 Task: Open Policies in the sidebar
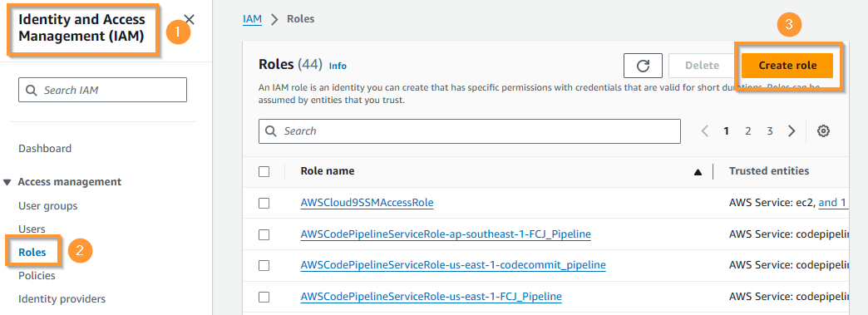click(37, 276)
